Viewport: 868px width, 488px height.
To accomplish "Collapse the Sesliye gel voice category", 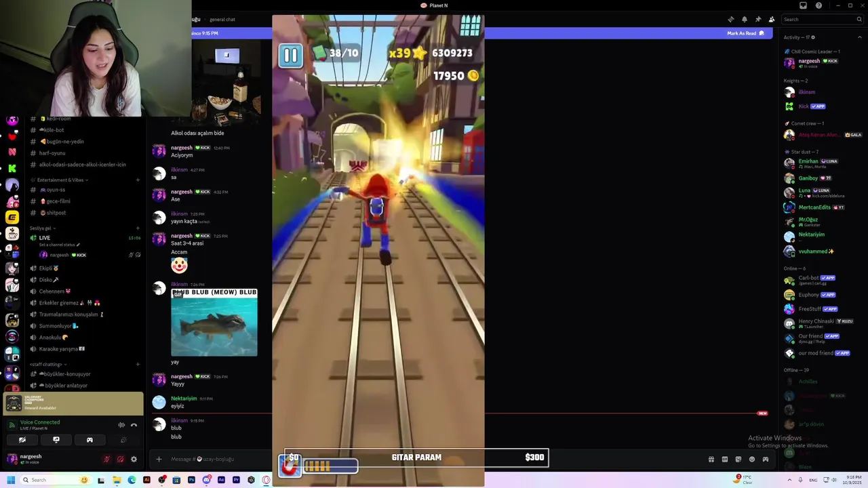I will pos(42,228).
